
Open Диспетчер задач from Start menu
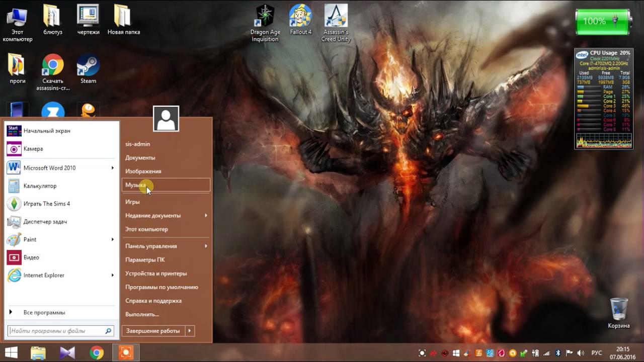pyautogui.click(x=61, y=222)
